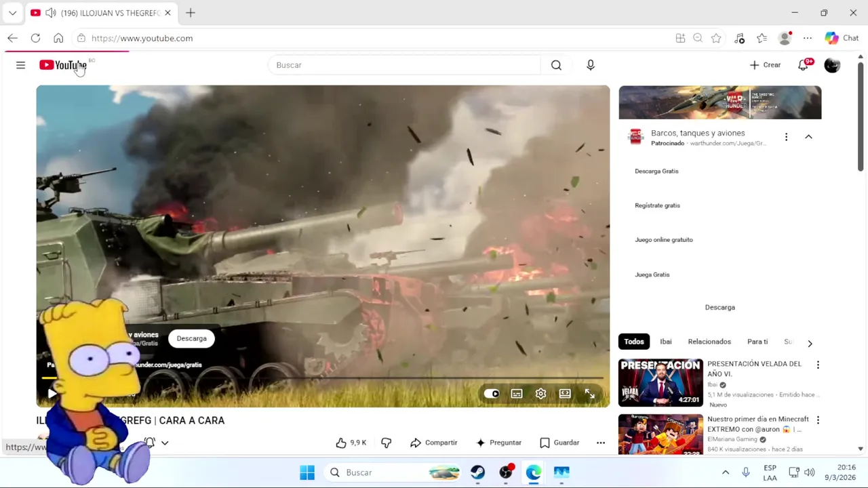Click the Compartir share button
The width and height of the screenshot is (868, 488).
434,443
